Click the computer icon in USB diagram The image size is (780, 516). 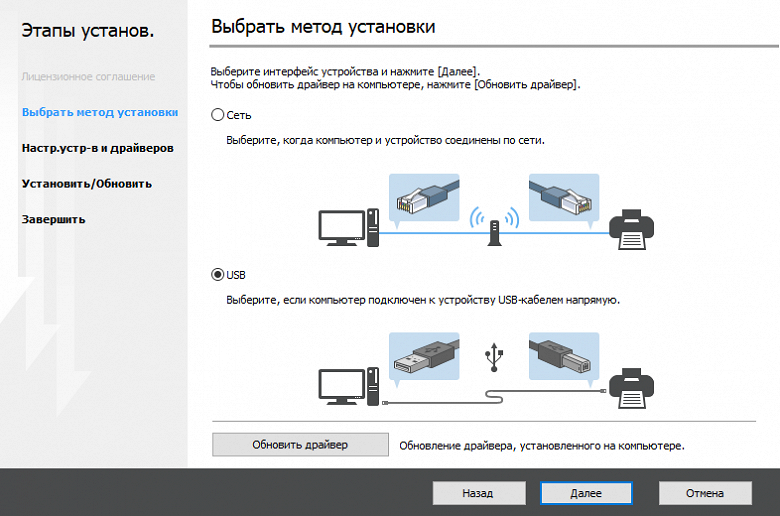click(349, 387)
